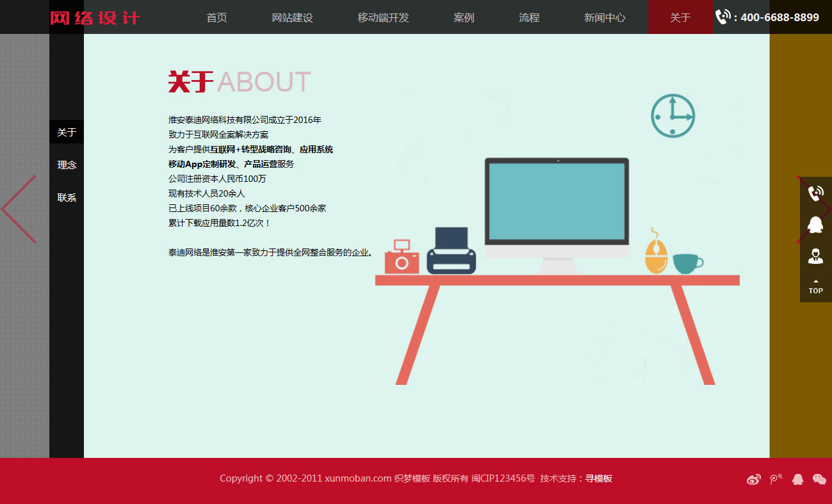832x504 pixels.
Task: Open the Tencent Weibo footer icon
Action: [x=776, y=479]
